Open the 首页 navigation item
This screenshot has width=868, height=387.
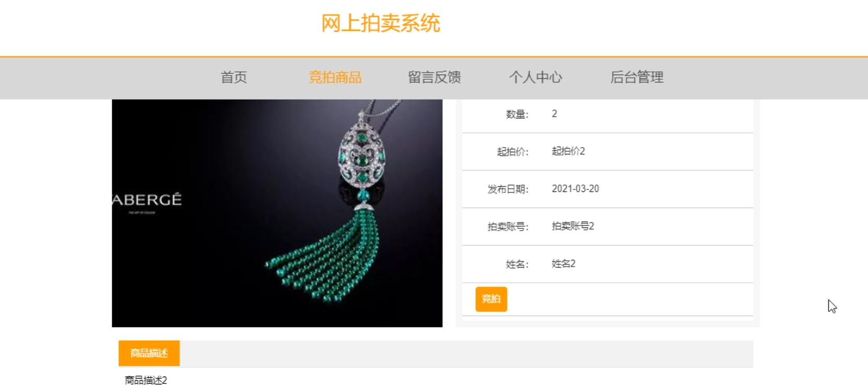(x=234, y=78)
